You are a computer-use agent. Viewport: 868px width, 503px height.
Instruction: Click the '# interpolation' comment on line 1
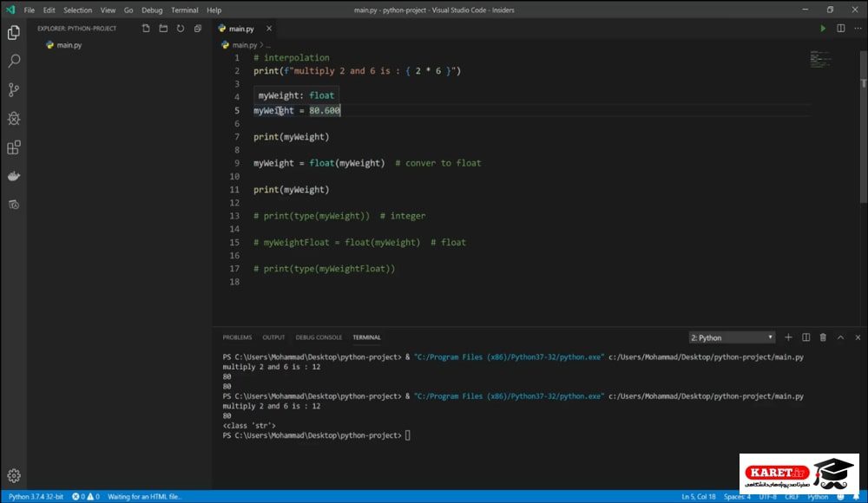291,57
